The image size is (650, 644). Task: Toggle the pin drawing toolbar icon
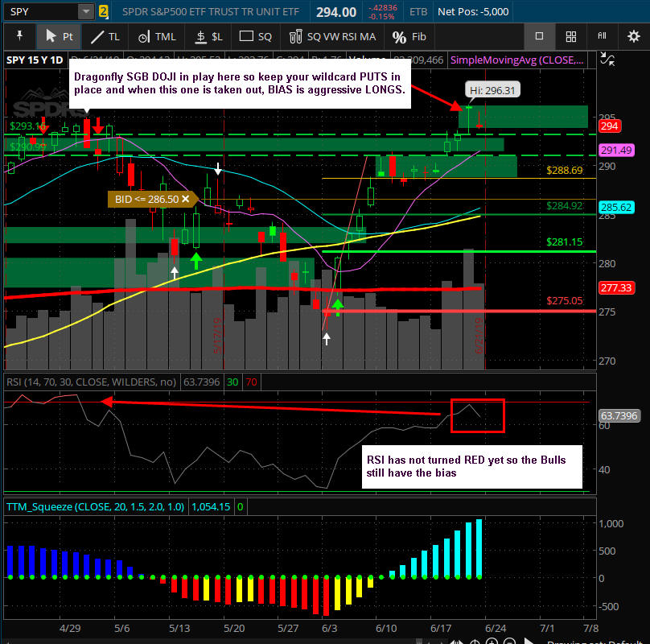(x=19, y=37)
